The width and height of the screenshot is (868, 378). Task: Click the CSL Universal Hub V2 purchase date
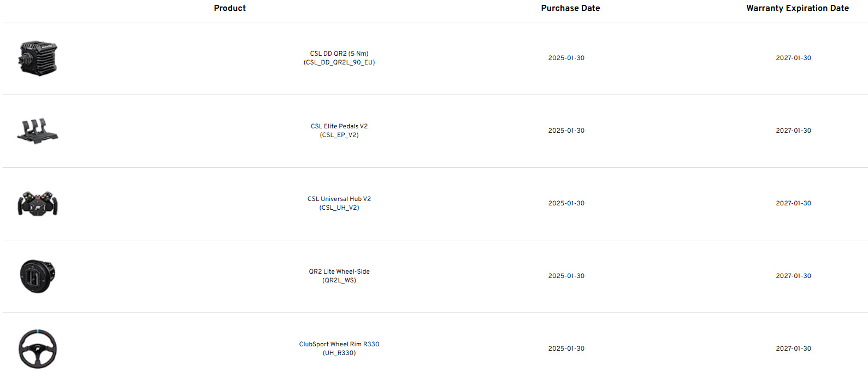(566, 203)
